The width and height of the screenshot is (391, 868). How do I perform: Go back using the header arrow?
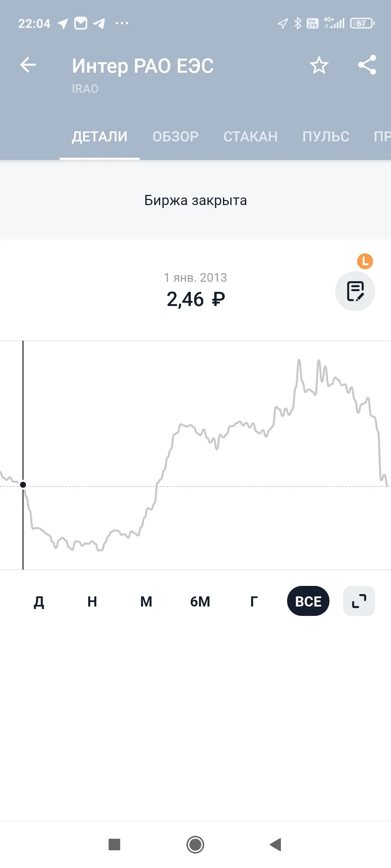(28, 65)
